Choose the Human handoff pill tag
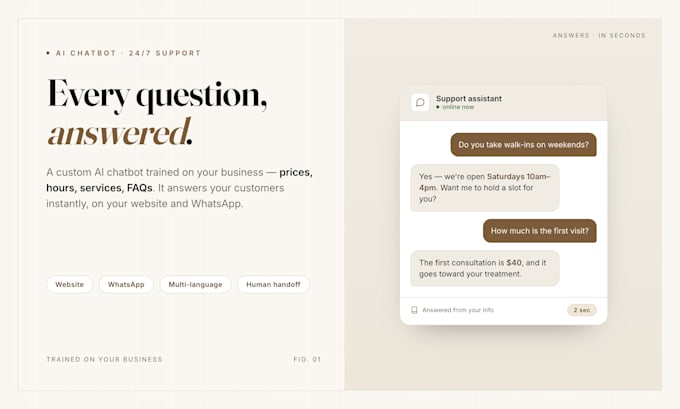The image size is (680, 409). click(x=273, y=285)
